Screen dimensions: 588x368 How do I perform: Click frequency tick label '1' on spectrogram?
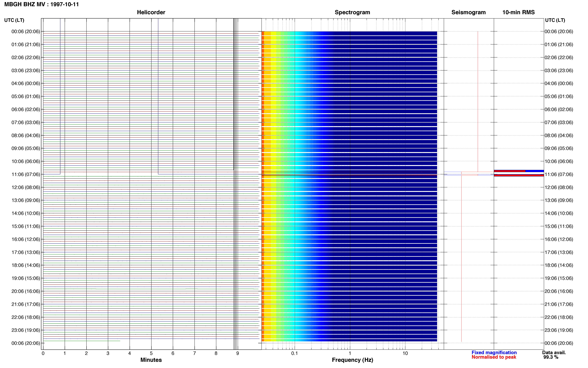click(x=350, y=353)
